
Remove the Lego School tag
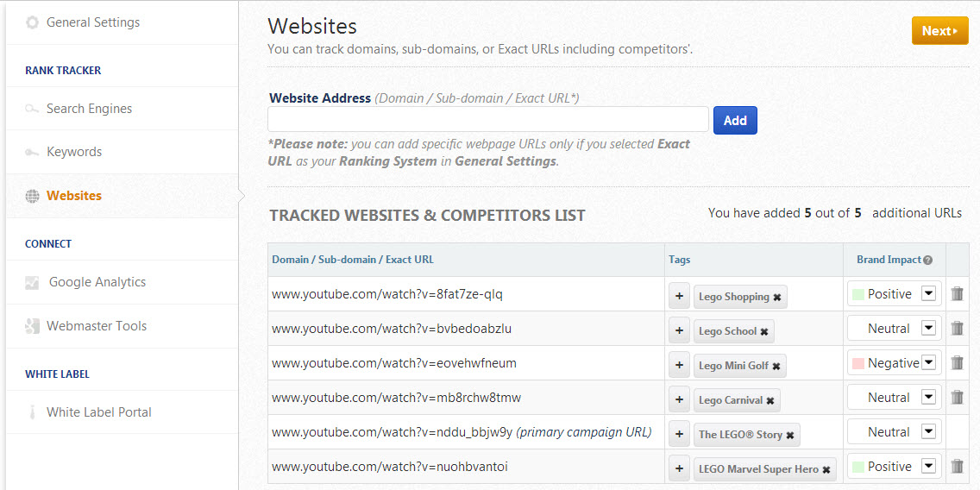(763, 332)
